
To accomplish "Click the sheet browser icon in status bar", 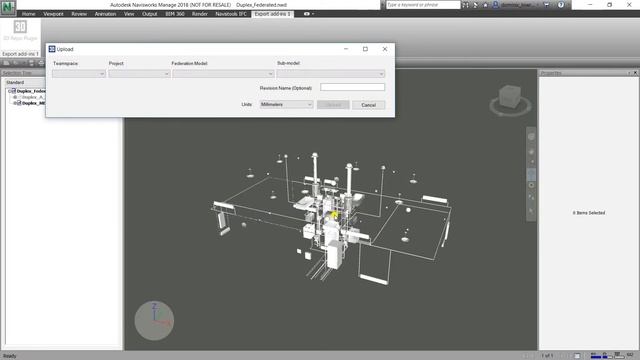I will point(577,356).
